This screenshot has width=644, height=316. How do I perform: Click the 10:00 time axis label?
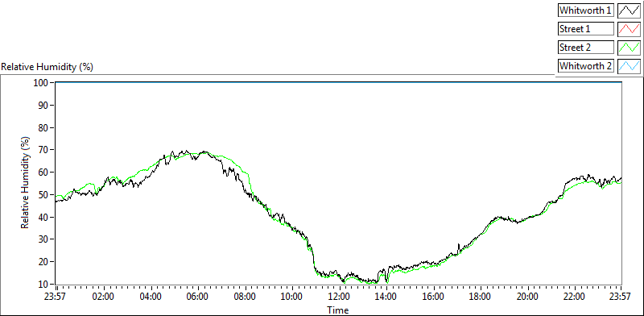click(292, 297)
